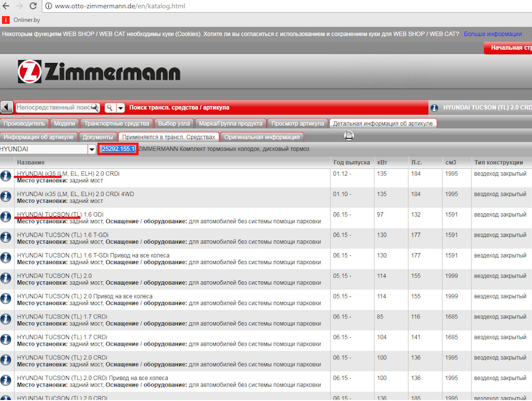This screenshot has width=532, height=401.
Task: Click info icon for TUCSON 2.0 CRDi Привод row
Action: 6,380
